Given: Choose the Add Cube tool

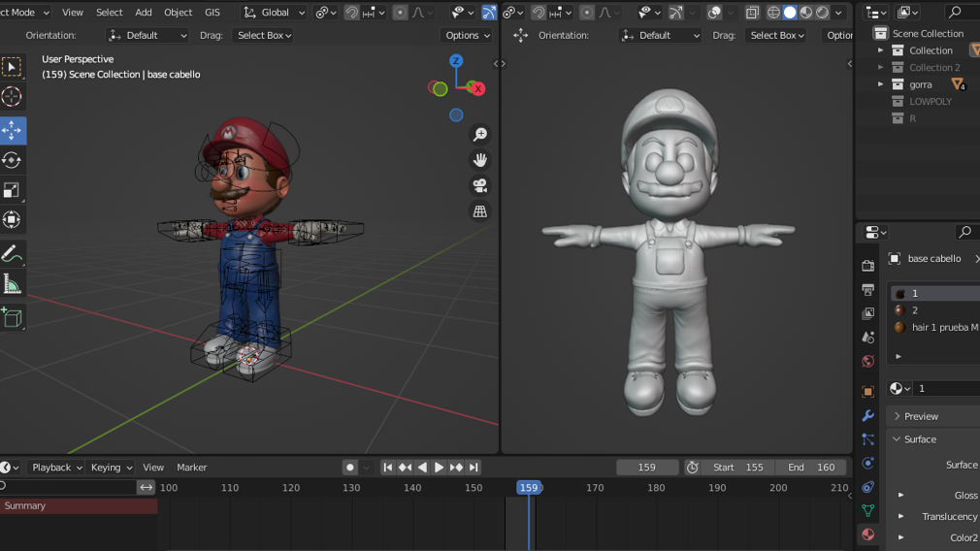Looking at the screenshot, I should pyautogui.click(x=12, y=317).
